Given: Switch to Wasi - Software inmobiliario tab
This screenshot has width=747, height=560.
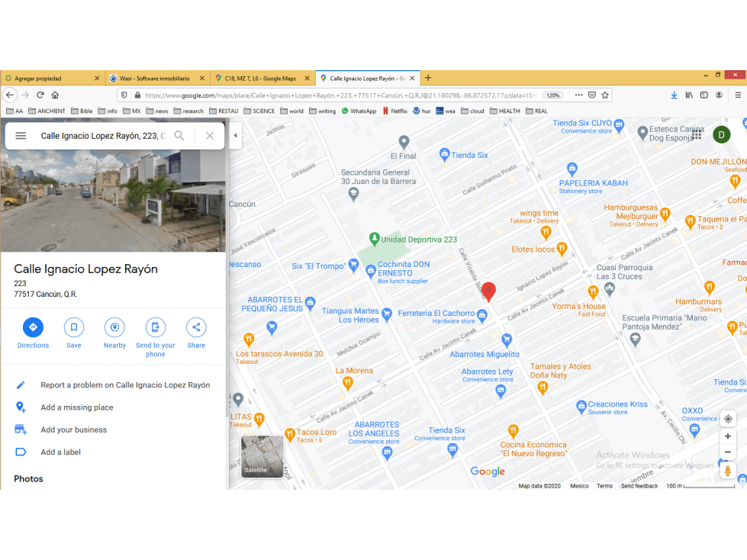Looking at the screenshot, I should [156, 78].
